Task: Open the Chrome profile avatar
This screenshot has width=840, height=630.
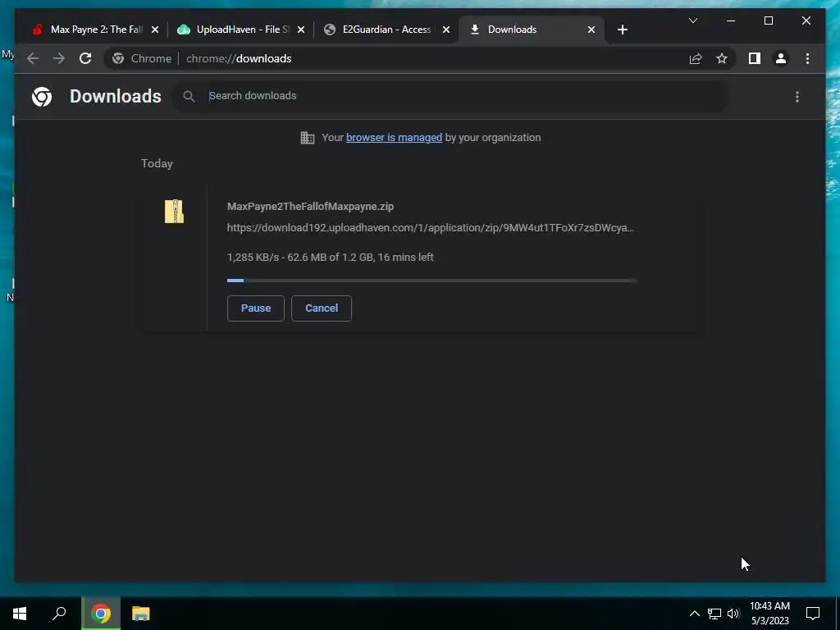Action: point(781,58)
